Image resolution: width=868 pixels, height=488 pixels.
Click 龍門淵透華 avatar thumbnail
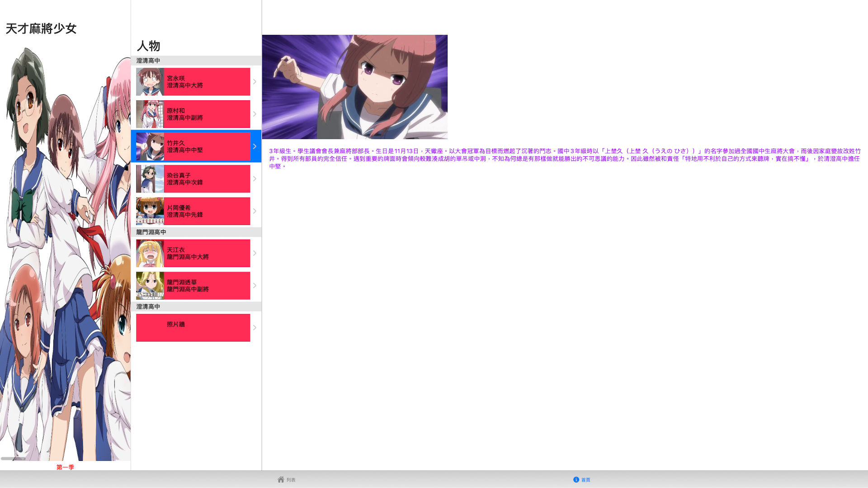[x=150, y=286]
